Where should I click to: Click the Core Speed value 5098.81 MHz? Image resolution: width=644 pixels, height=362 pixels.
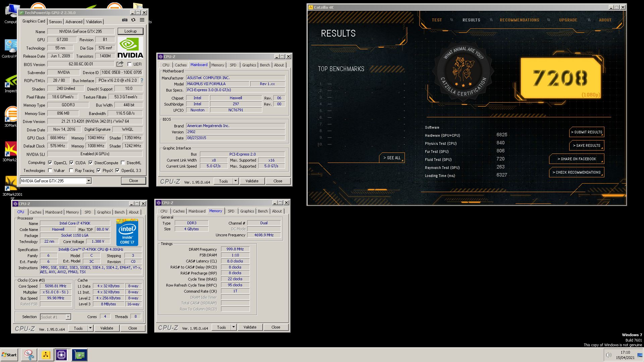point(56,286)
